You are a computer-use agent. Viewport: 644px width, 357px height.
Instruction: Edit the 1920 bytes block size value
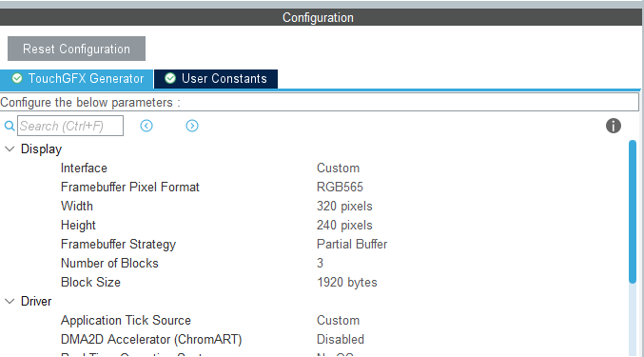click(346, 283)
